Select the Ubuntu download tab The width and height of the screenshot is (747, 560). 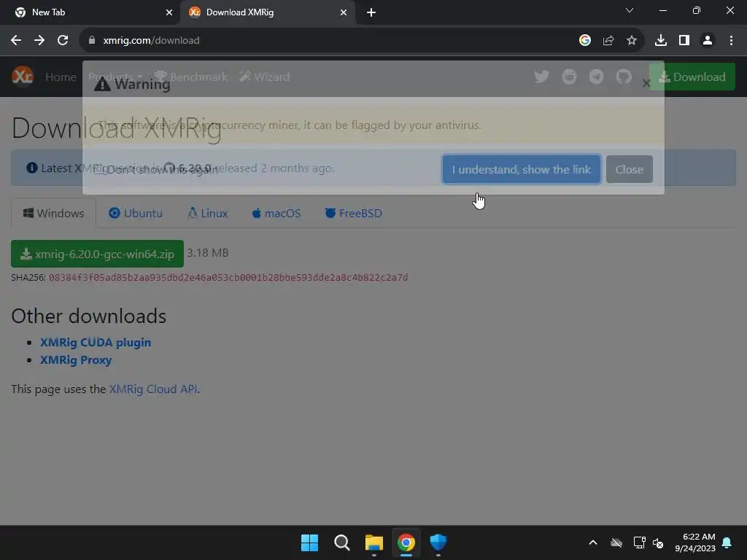[136, 214]
